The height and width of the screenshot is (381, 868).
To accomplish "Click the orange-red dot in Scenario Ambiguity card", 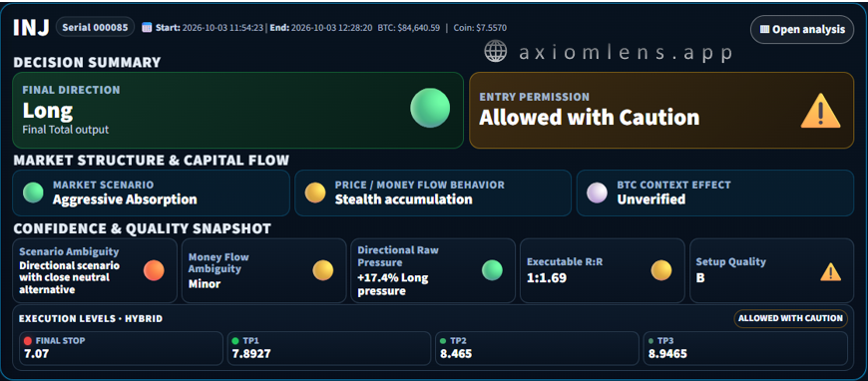I will [x=154, y=270].
